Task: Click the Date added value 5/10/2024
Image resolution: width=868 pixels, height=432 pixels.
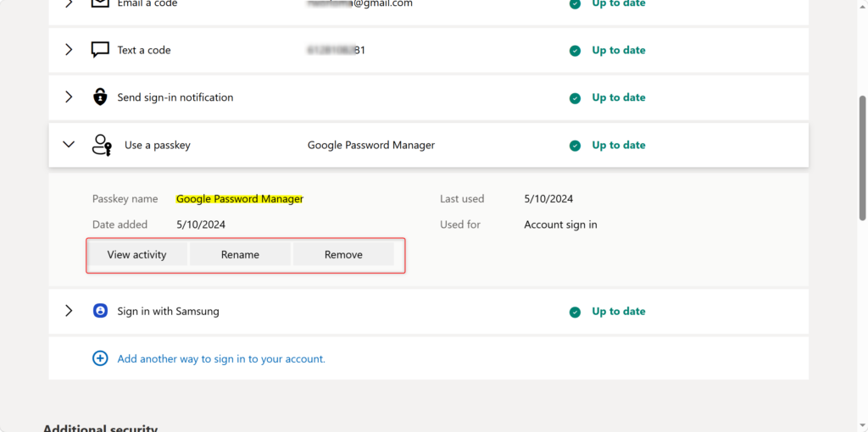Action: [x=201, y=224]
